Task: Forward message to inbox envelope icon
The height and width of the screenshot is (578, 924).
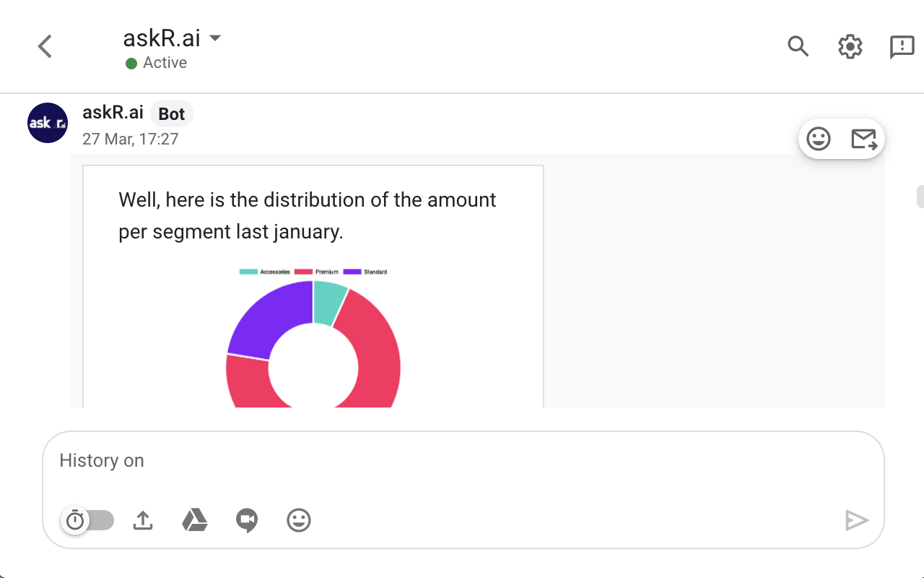Action: point(863,139)
